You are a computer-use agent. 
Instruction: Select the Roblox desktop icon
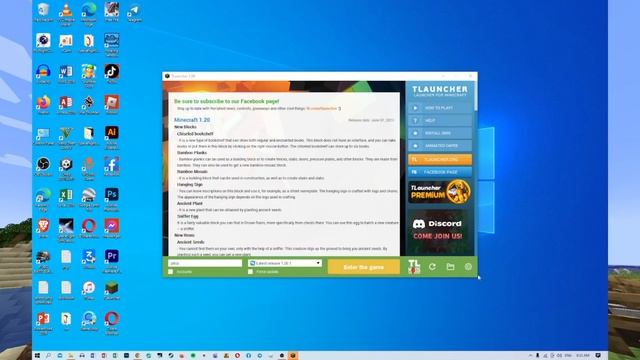point(112,104)
